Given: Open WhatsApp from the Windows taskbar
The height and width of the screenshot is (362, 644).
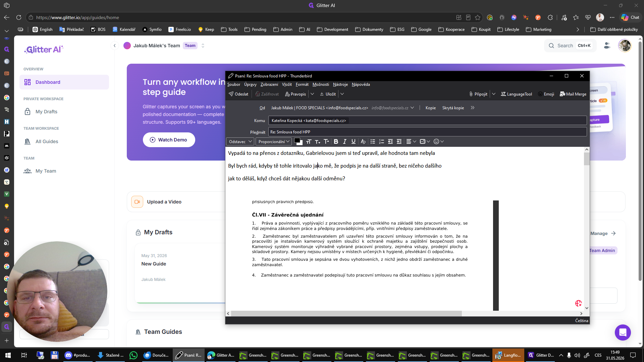Looking at the screenshot, I should [x=133, y=355].
